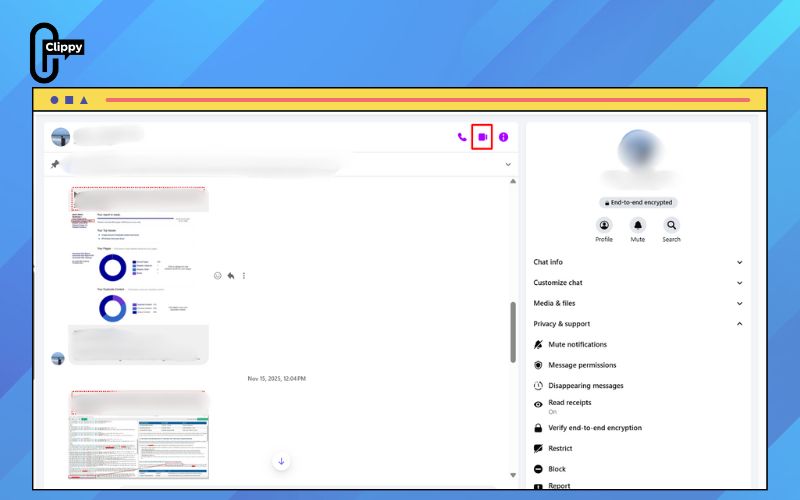
Task: Click the chat scrollbar up arrow
Action: [x=513, y=181]
